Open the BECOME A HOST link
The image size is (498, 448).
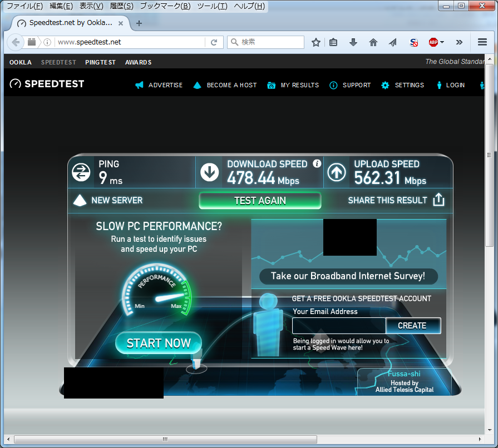(x=231, y=85)
